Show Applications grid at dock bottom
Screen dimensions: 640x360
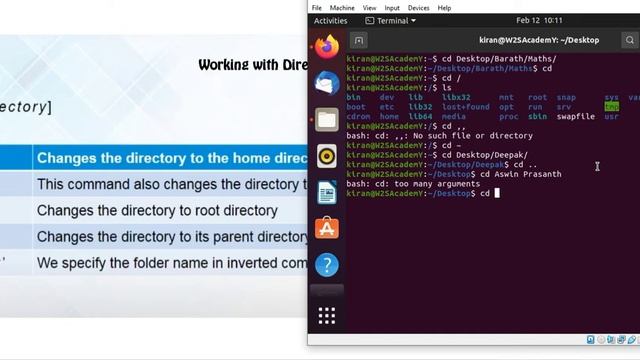[327, 316]
